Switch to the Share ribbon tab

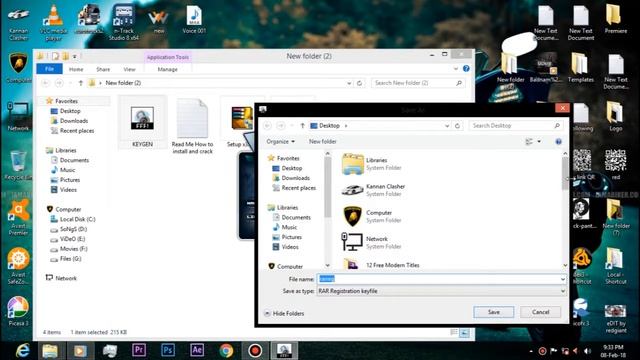[103, 69]
